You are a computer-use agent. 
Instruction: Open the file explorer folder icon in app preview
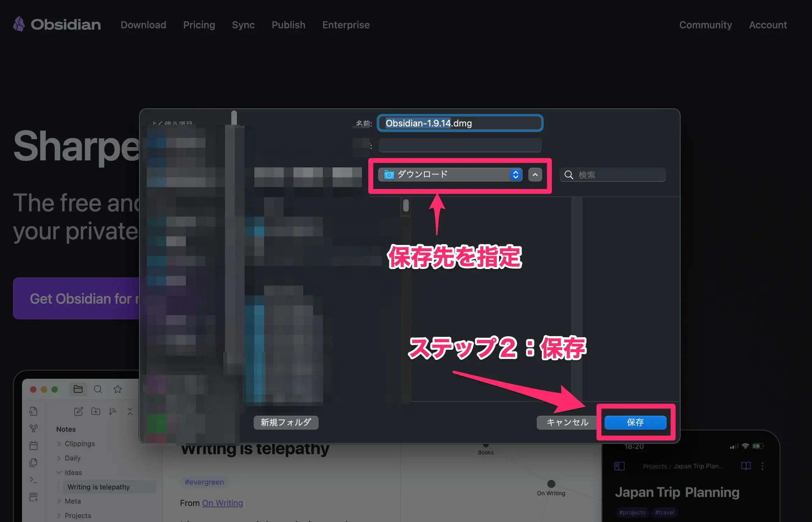click(x=78, y=389)
